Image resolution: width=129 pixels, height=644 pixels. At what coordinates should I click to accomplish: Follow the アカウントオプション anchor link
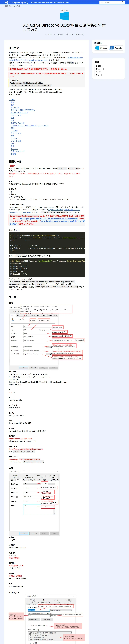[x=19, y=112]
